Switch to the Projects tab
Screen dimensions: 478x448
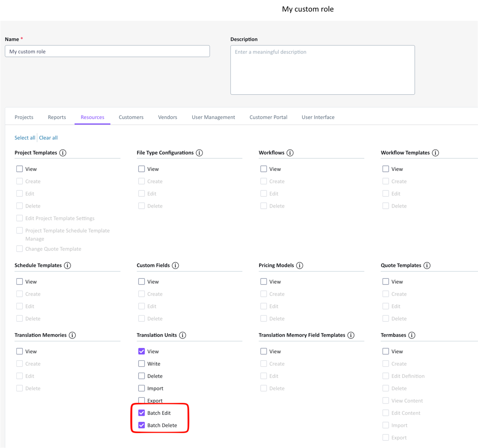pyautogui.click(x=24, y=117)
